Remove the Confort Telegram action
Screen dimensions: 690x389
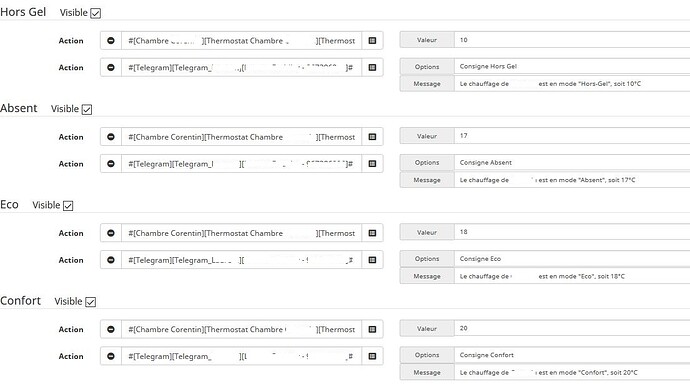tap(111, 356)
